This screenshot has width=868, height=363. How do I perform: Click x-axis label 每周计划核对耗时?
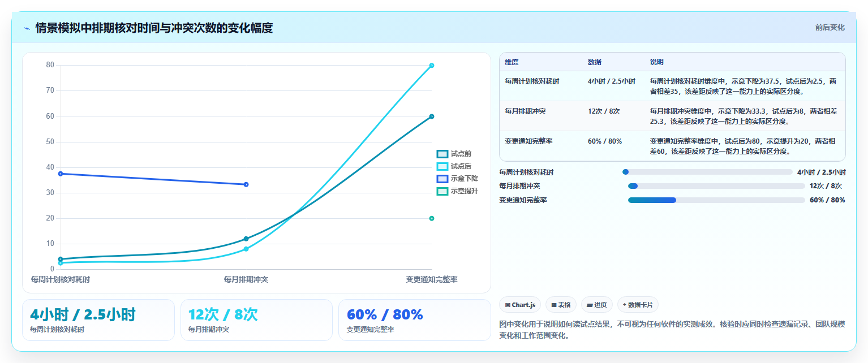pos(61,279)
